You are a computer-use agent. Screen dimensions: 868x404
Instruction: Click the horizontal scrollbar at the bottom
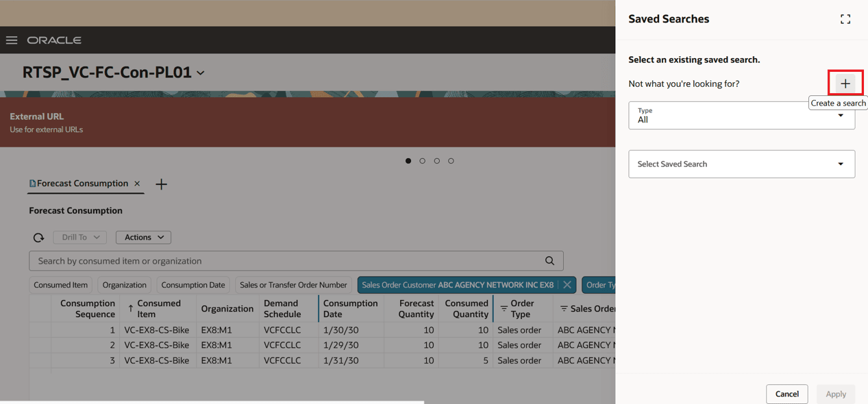212,402
